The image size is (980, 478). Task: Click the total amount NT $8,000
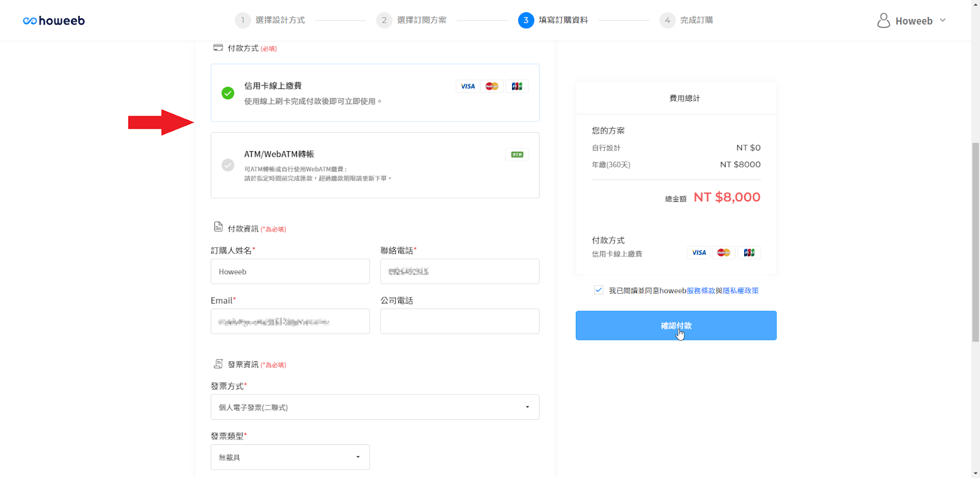[727, 197]
